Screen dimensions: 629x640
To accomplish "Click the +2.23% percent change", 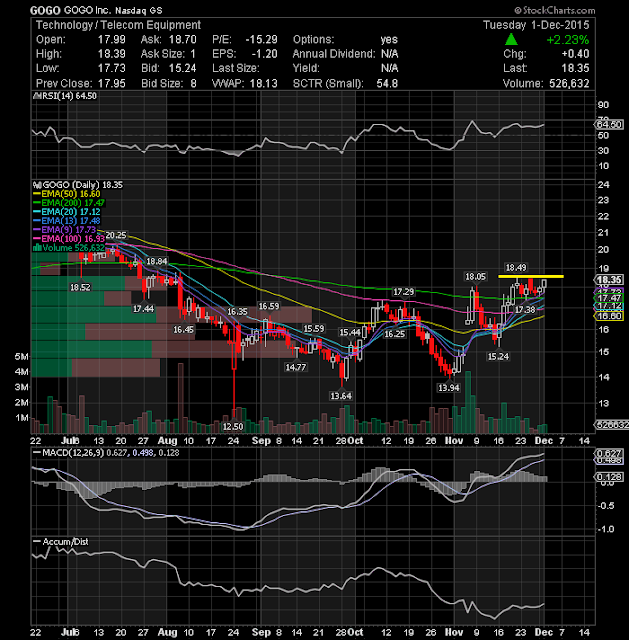I will (568, 40).
